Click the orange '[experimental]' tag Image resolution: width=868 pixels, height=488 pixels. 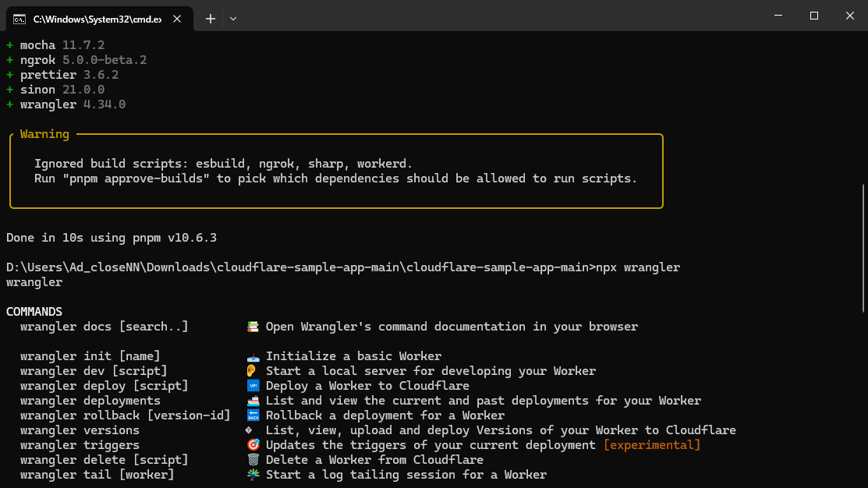[x=652, y=445]
